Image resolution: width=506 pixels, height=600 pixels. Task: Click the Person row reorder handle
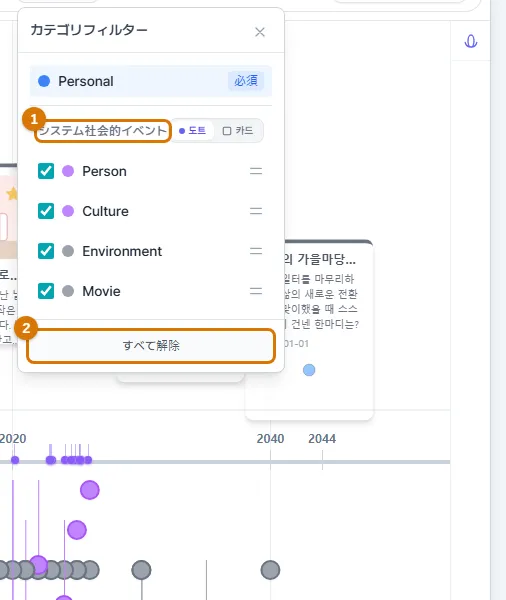(256, 171)
